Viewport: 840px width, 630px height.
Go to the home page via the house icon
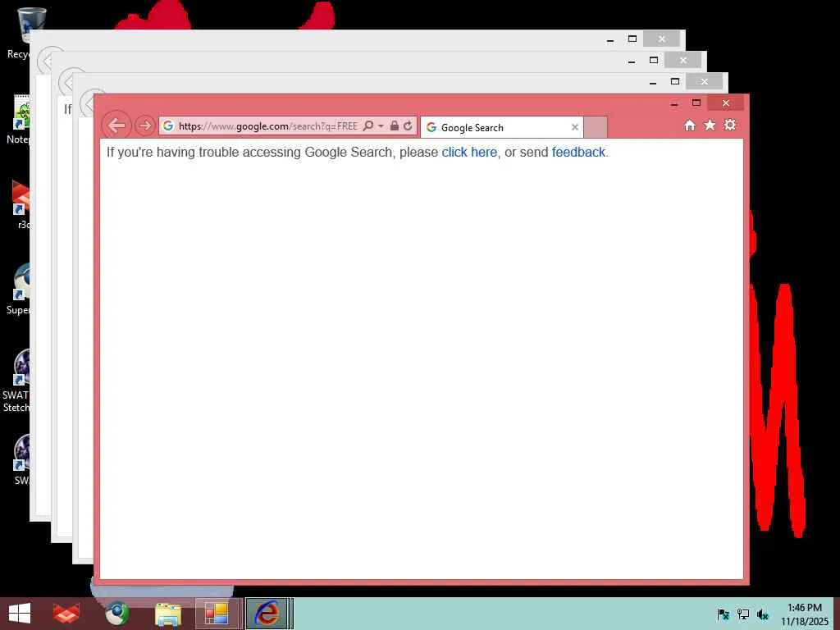(x=689, y=126)
